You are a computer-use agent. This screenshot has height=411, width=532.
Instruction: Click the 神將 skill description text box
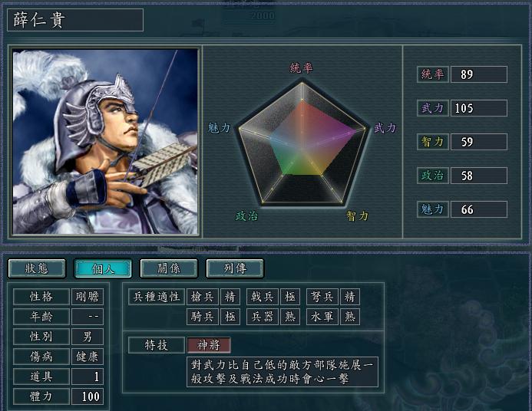coord(283,372)
